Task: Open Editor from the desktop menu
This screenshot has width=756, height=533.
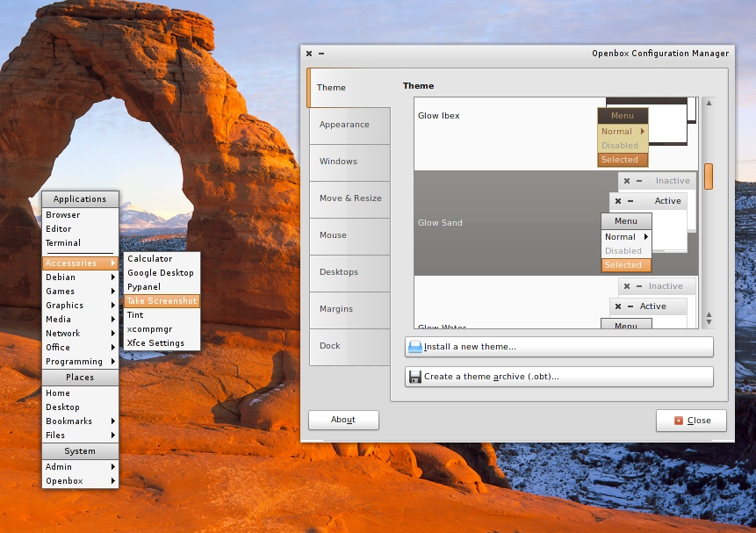Action: pos(80,229)
